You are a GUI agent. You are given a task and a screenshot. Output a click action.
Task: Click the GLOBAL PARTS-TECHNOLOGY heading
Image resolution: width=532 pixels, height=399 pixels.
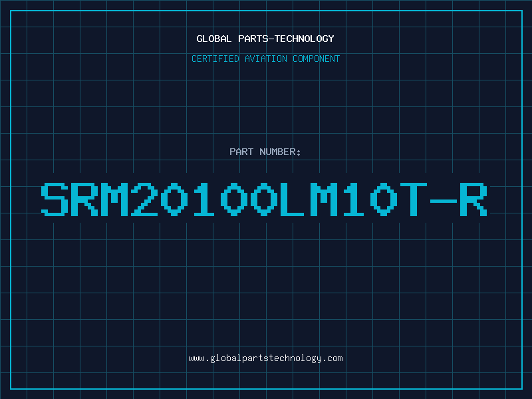(x=265, y=39)
